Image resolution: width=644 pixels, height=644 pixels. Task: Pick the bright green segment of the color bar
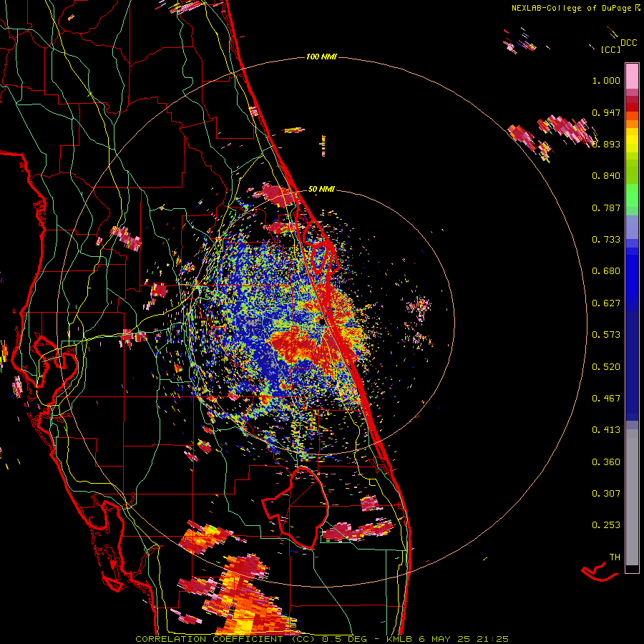click(x=632, y=195)
